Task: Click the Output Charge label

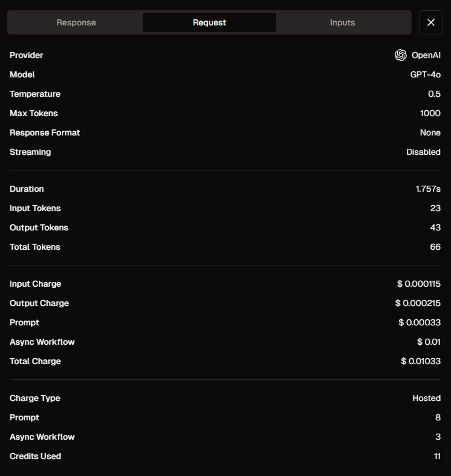Action: [x=39, y=303]
